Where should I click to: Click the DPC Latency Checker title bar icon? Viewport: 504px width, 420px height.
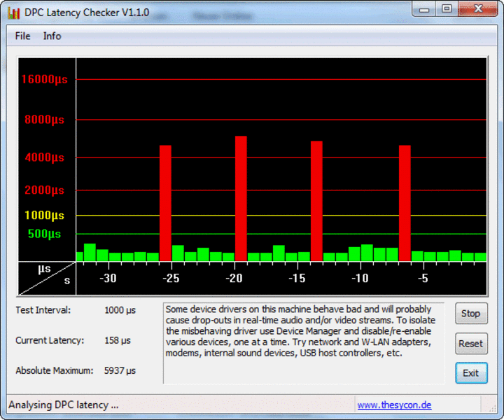13,13
